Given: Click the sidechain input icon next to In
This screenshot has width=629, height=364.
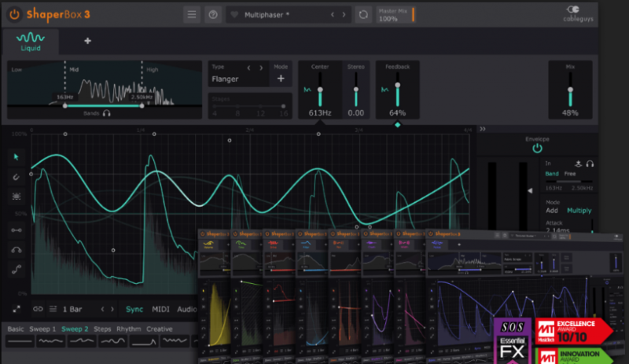Looking at the screenshot, I should click(578, 164).
